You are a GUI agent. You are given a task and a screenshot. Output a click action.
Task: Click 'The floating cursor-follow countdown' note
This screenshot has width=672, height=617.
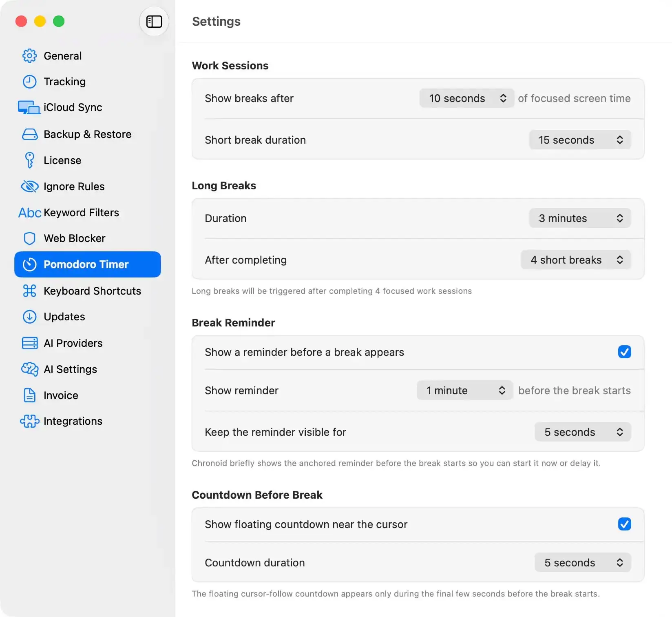[396, 594]
